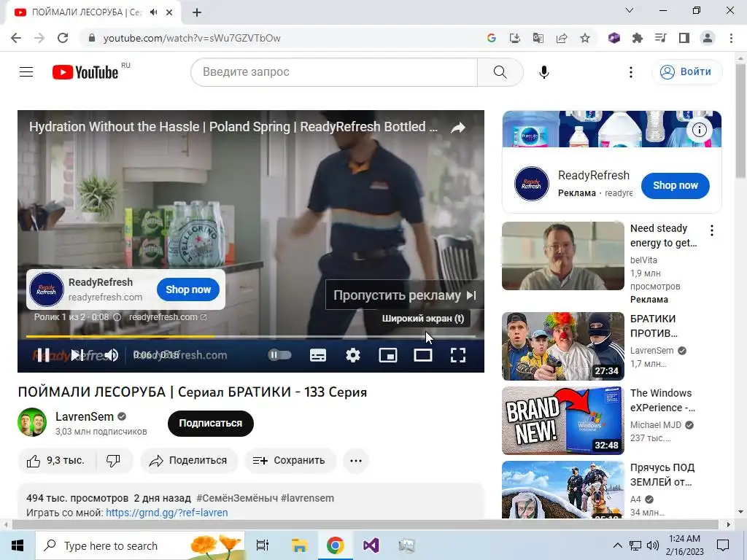This screenshot has width=747, height=560.
Task: Reload the page in Chrome
Action: [x=63, y=38]
